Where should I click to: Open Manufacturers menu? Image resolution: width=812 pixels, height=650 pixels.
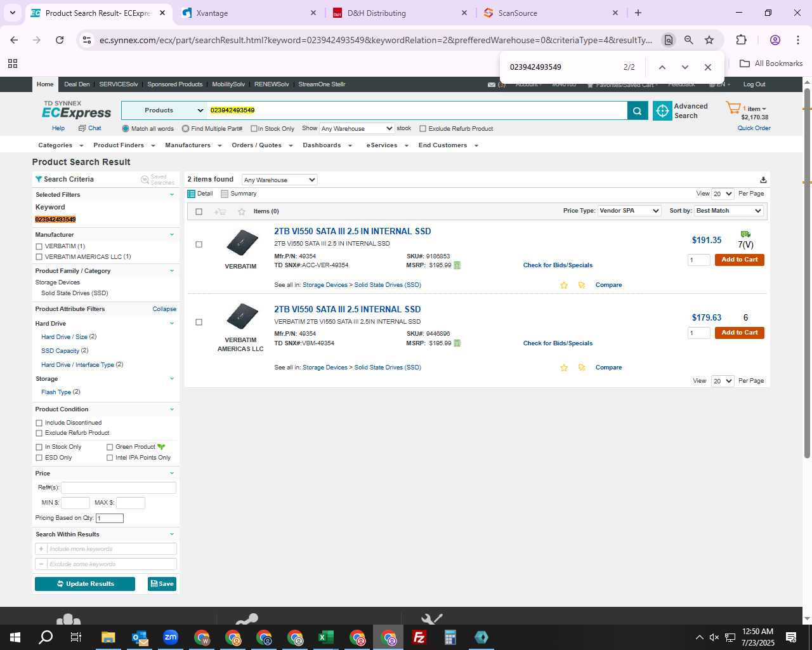tap(193, 145)
